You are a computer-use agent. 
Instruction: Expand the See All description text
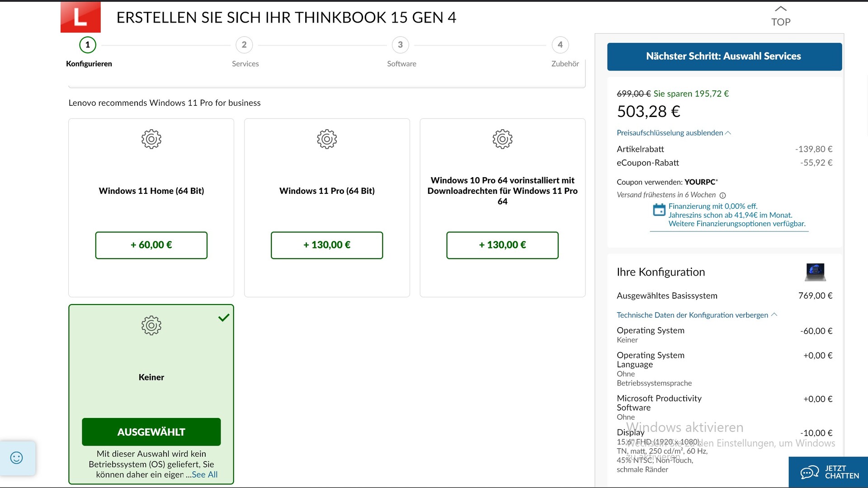click(x=204, y=474)
